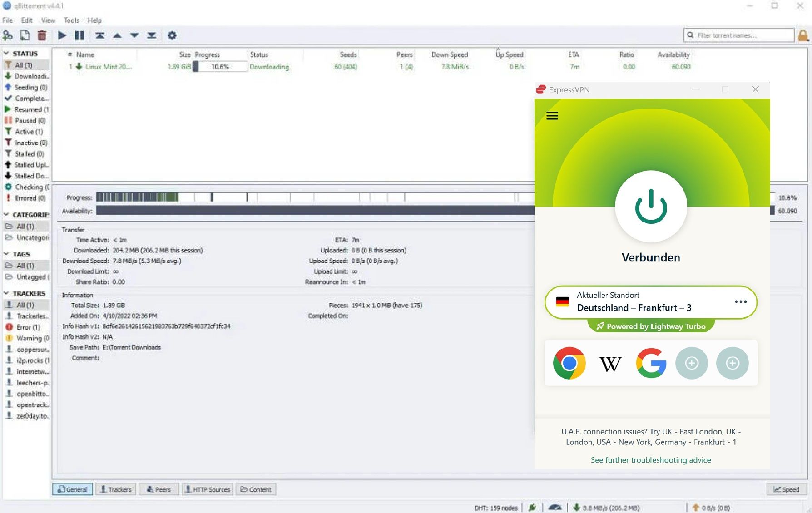This screenshot has width=812, height=513.
Task: Move torrent up in queue
Action: point(117,35)
